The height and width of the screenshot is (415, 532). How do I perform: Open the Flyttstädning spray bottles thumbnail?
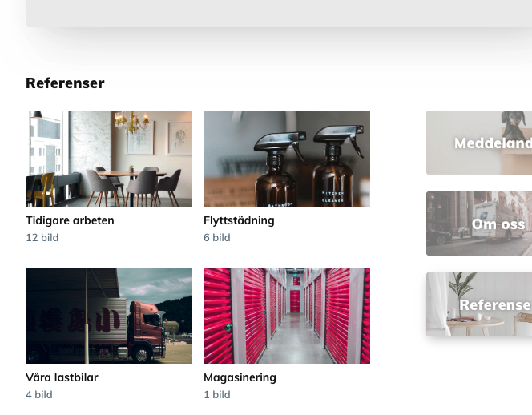287,159
